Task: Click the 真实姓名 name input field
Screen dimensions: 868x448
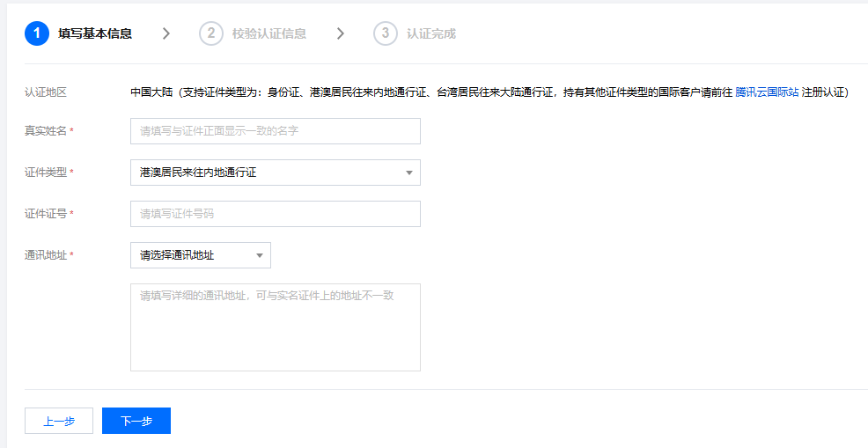Action: (276, 131)
